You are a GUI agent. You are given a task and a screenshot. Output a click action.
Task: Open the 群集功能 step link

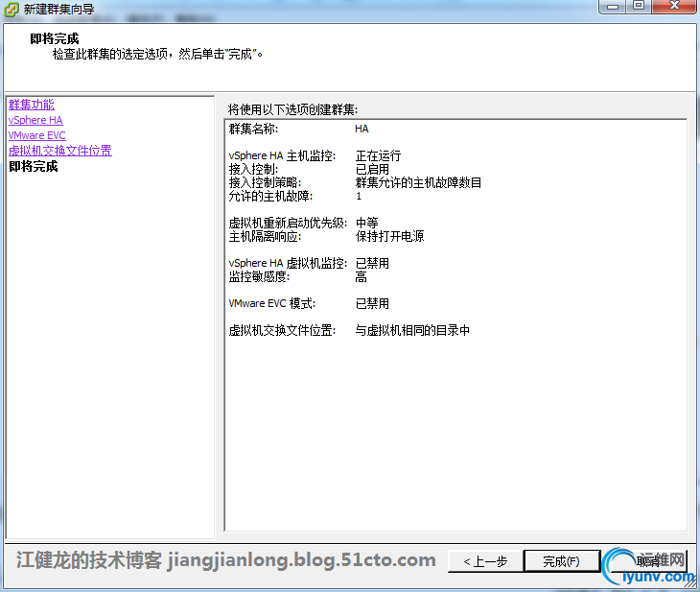click(x=32, y=105)
